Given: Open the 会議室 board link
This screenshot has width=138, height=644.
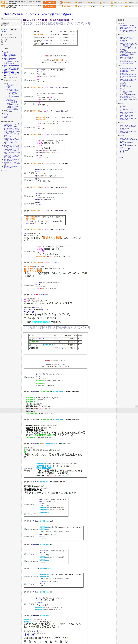Looking at the screenshot, I should [x=8, y=88].
